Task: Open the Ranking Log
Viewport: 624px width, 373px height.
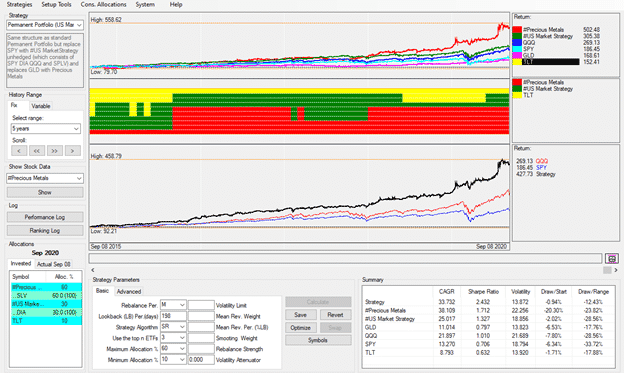Action: (x=45, y=230)
